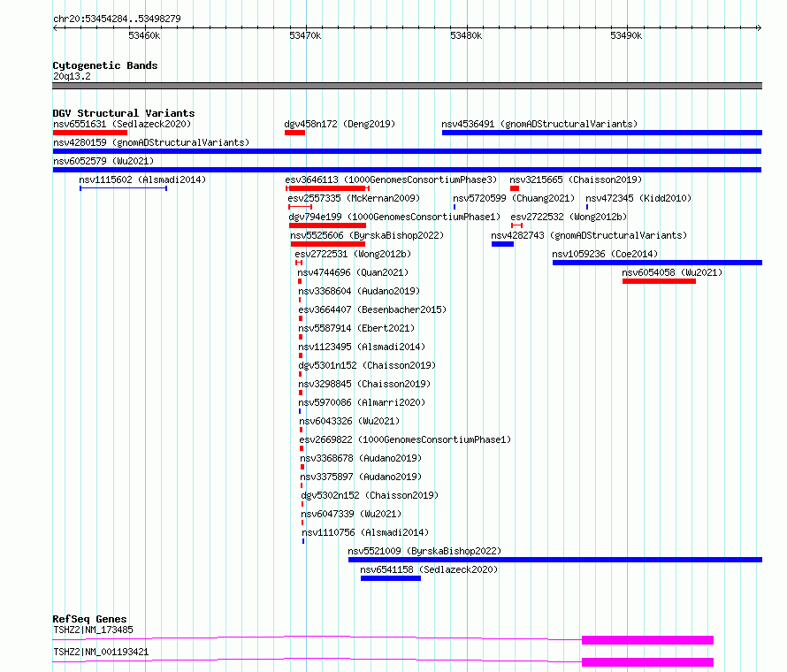Image resolution: width=787 pixels, height=672 pixels.
Task: Open dgv458n172 (Deng2019) variant
Action: pyautogui.click(x=340, y=124)
